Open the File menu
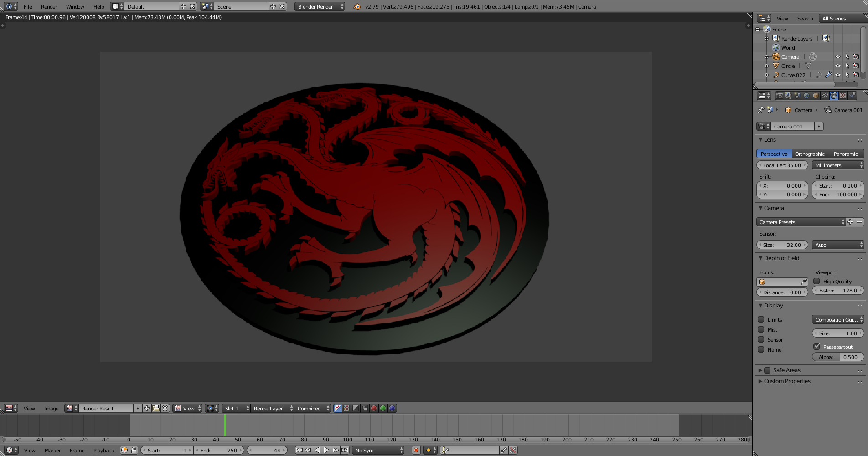Image resolution: width=868 pixels, height=456 pixels. click(x=28, y=6)
